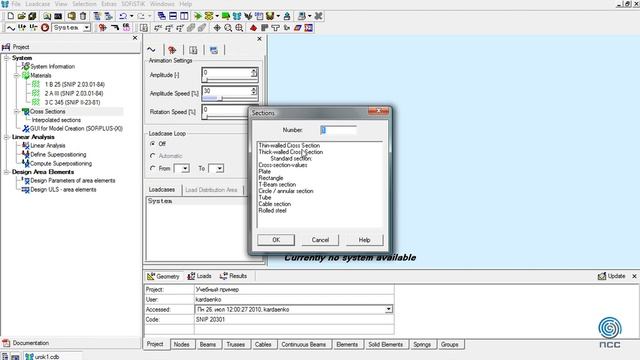The width and height of the screenshot is (640, 360).
Task: Click the wave animation icon in second toolbar
Action: [11, 28]
